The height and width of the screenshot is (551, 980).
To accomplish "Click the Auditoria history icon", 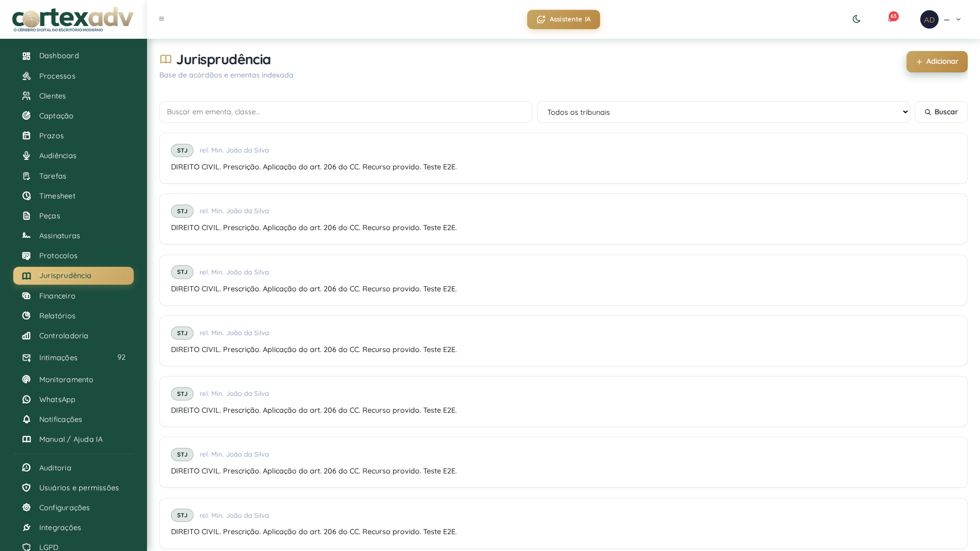I will pos(27,468).
